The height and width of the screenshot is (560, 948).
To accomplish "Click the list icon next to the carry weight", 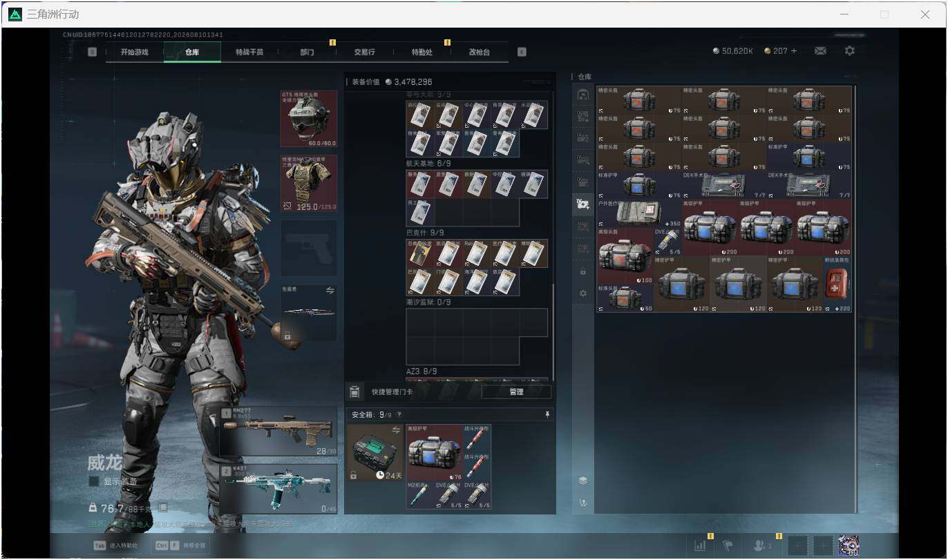I will coord(163,508).
